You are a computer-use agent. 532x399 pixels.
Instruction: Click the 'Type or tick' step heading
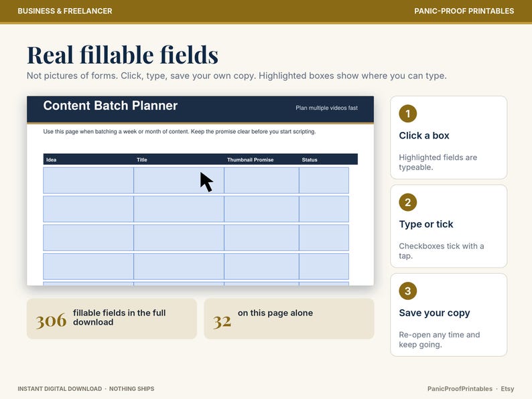(426, 224)
